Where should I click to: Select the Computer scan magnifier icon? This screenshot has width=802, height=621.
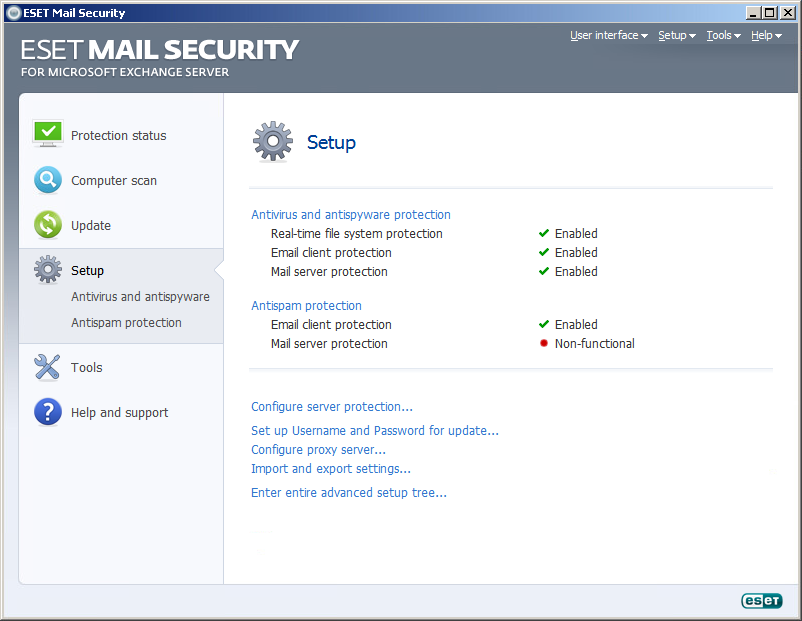pyautogui.click(x=47, y=180)
